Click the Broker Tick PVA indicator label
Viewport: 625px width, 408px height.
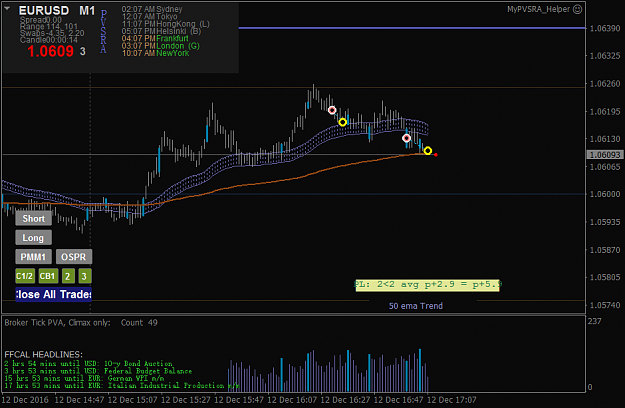tap(57, 323)
